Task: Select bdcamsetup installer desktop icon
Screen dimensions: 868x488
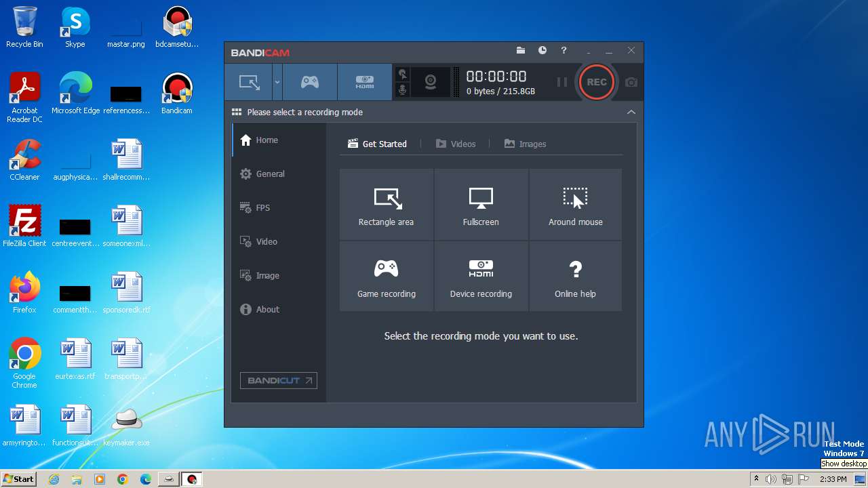Action: [x=177, y=28]
